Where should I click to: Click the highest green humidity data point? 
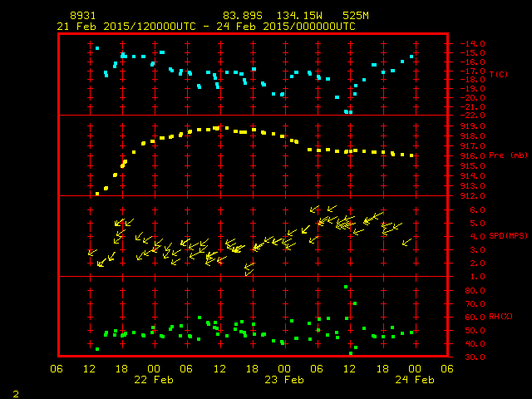[346, 288]
